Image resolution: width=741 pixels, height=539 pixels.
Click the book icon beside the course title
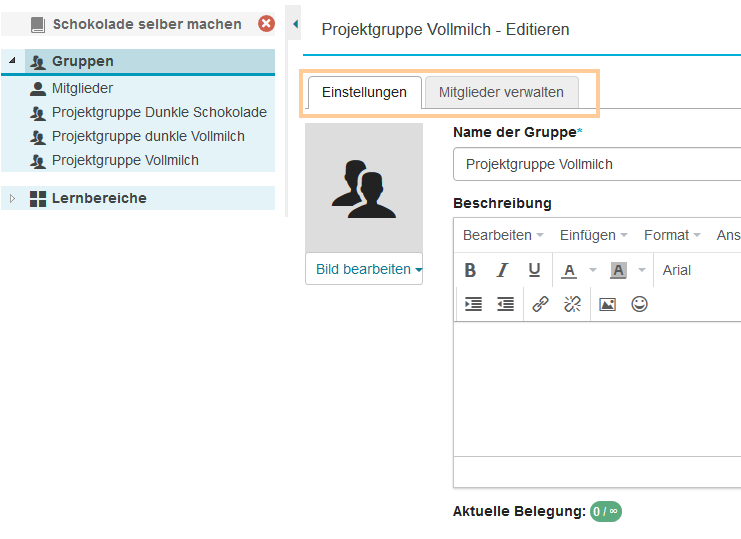pyautogui.click(x=38, y=25)
